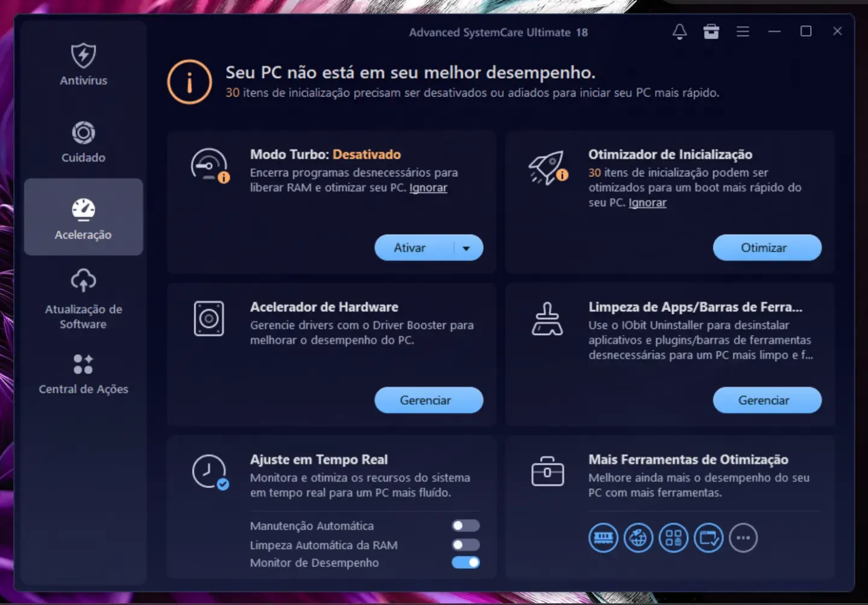
Task: Launch the RAM memory stick tool icon
Action: [x=603, y=538]
